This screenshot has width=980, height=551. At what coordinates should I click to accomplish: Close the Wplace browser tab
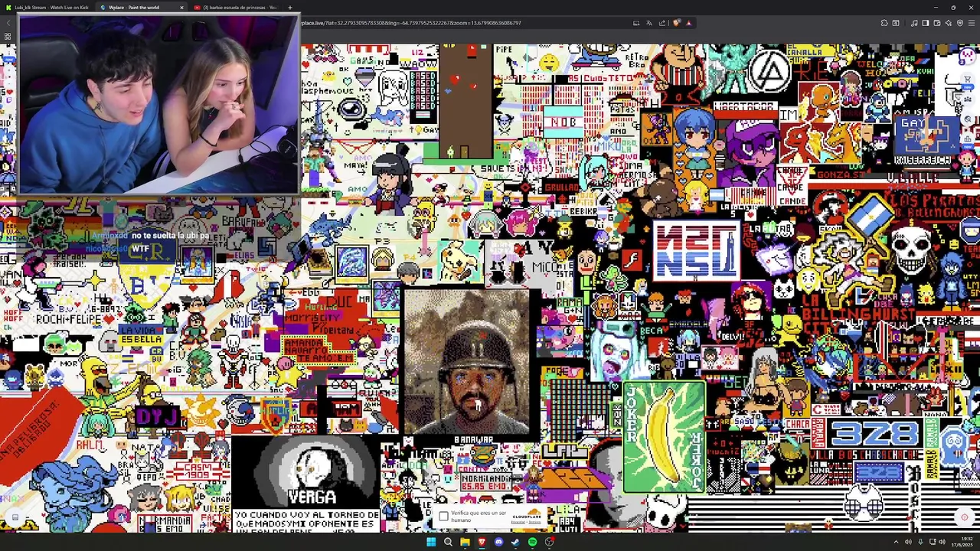[181, 7]
